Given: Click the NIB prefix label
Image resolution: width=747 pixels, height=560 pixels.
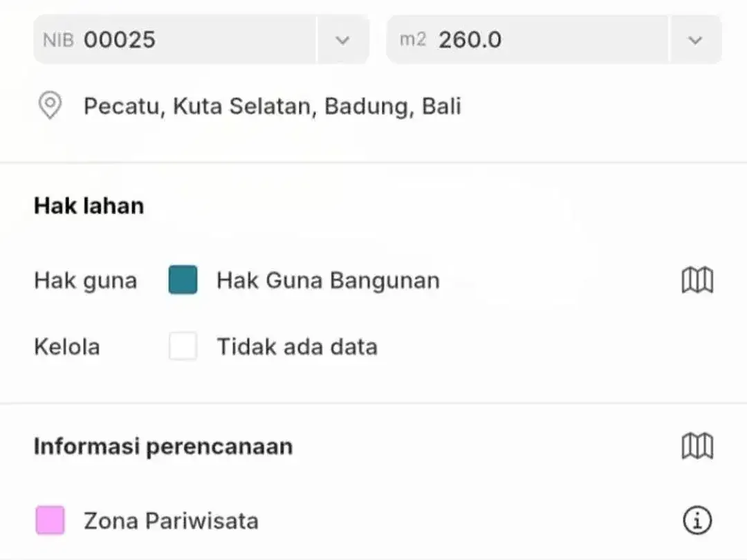Looking at the screenshot, I should (59, 40).
